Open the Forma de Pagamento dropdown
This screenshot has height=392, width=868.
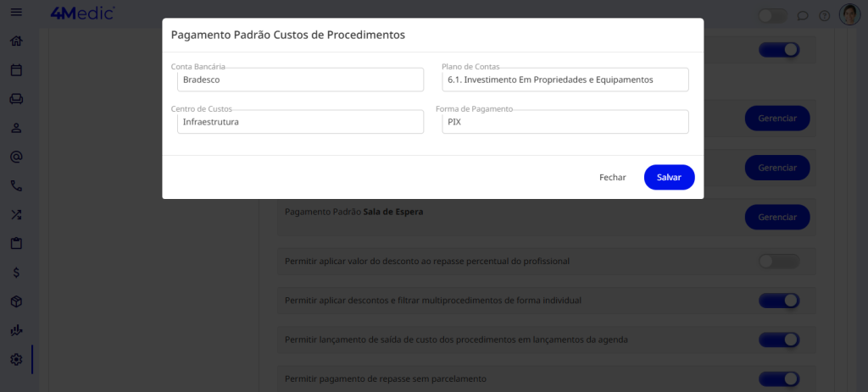click(565, 122)
